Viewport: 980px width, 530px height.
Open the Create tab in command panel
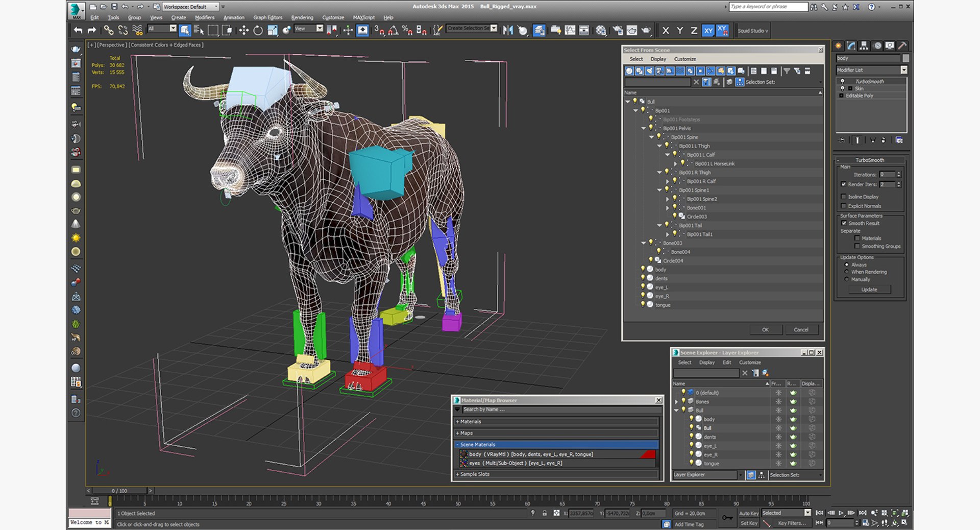click(839, 46)
